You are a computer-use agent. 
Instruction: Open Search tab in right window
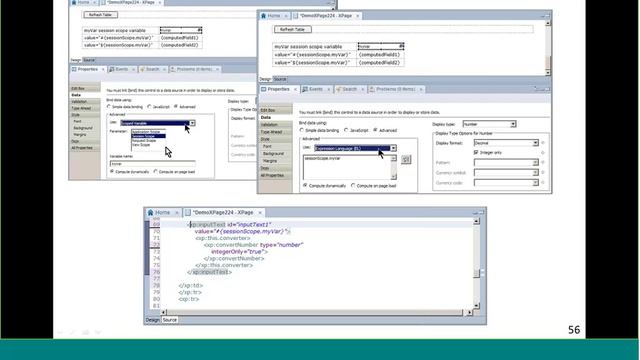(349, 89)
